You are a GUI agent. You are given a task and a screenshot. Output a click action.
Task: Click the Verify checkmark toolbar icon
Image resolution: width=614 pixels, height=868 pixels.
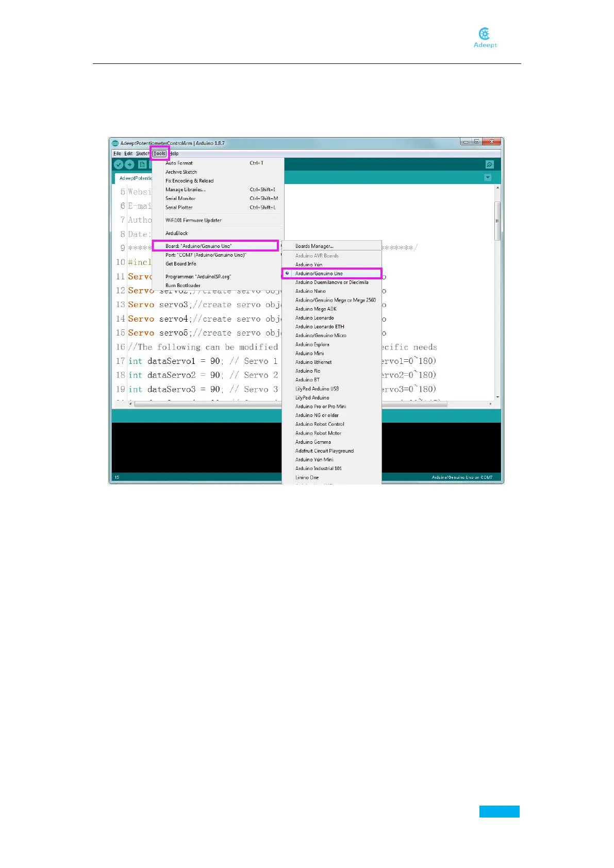pos(119,164)
